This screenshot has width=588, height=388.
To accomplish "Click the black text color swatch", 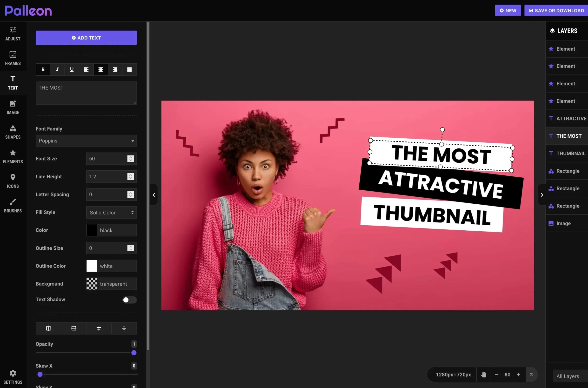I will pos(92,230).
